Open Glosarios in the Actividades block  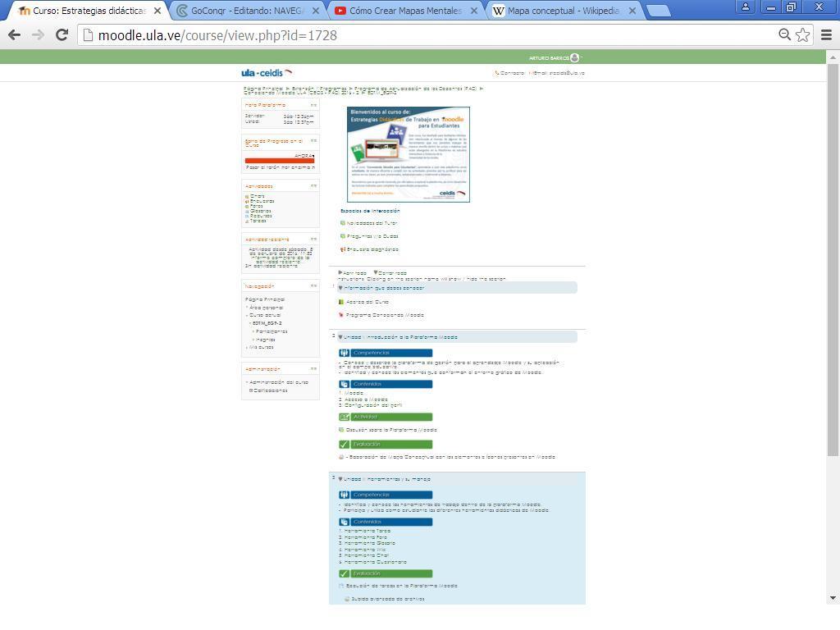pos(259,211)
